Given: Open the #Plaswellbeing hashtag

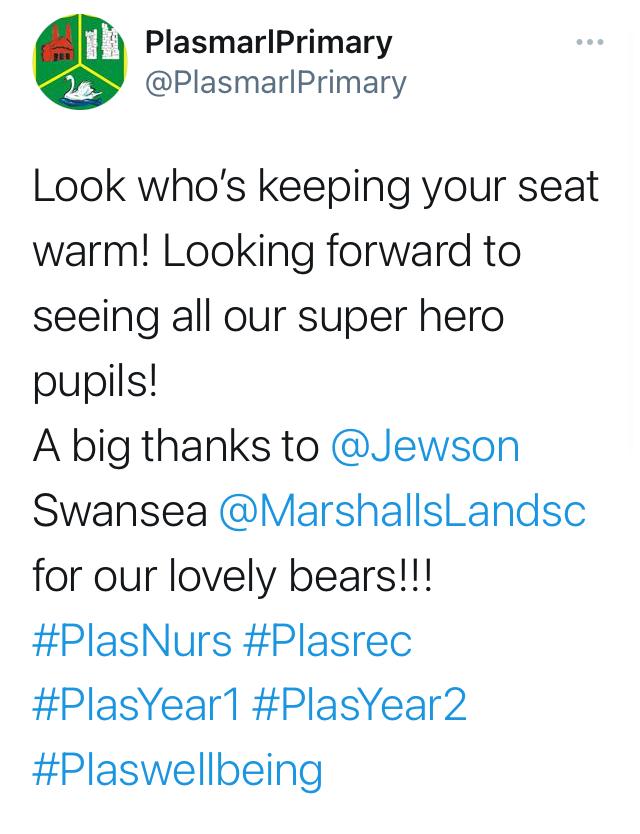Looking at the screenshot, I should click(178, 771).
